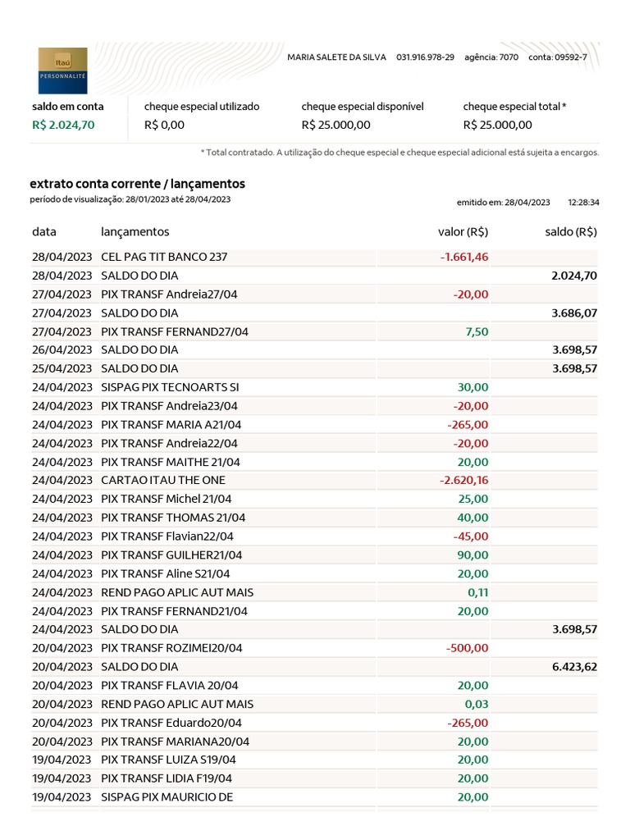
Task: Click the 6.423,62 daily balance
Action: point(574,667)
